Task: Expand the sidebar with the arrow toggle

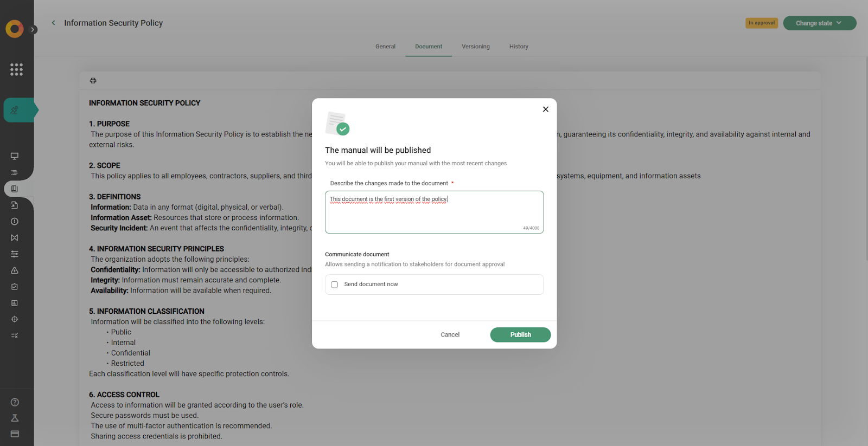Action: click(34, 30)
